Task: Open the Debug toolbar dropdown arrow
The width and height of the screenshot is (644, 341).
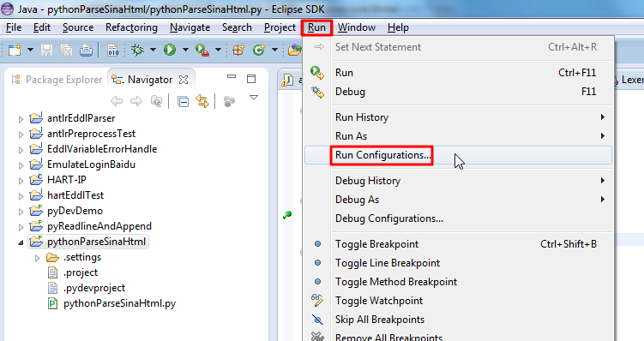Action: [153, 50]
